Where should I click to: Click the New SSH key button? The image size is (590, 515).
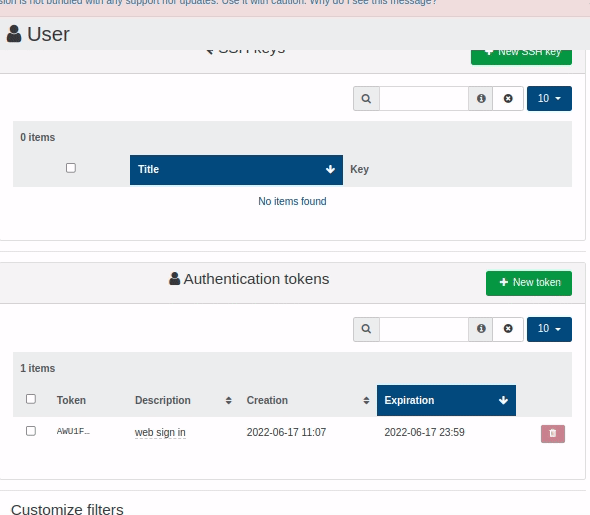521,56
